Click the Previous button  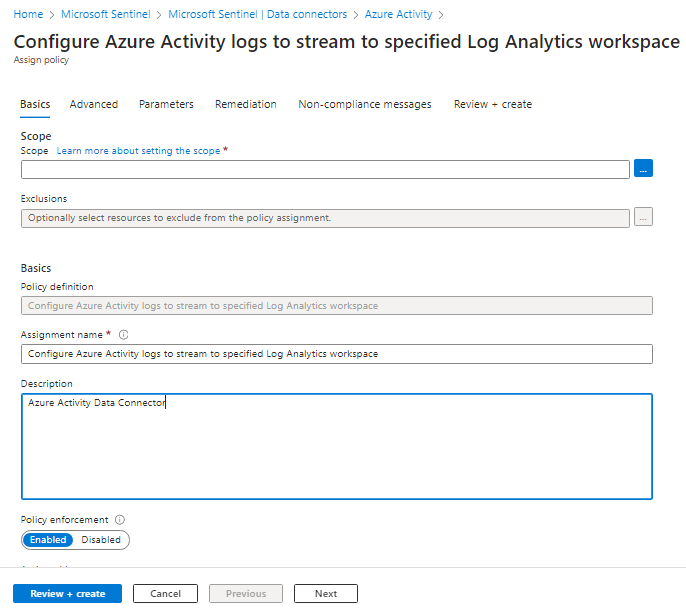tap(246, 594)
